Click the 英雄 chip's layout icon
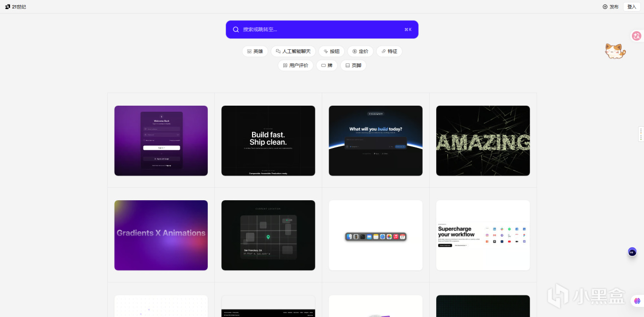Screen dimensions: 644x317 coord(249,51)
